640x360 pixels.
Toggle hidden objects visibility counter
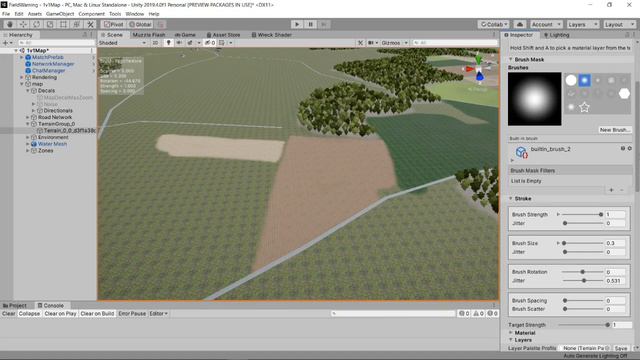pyautogui.click(x=210, y=42)
